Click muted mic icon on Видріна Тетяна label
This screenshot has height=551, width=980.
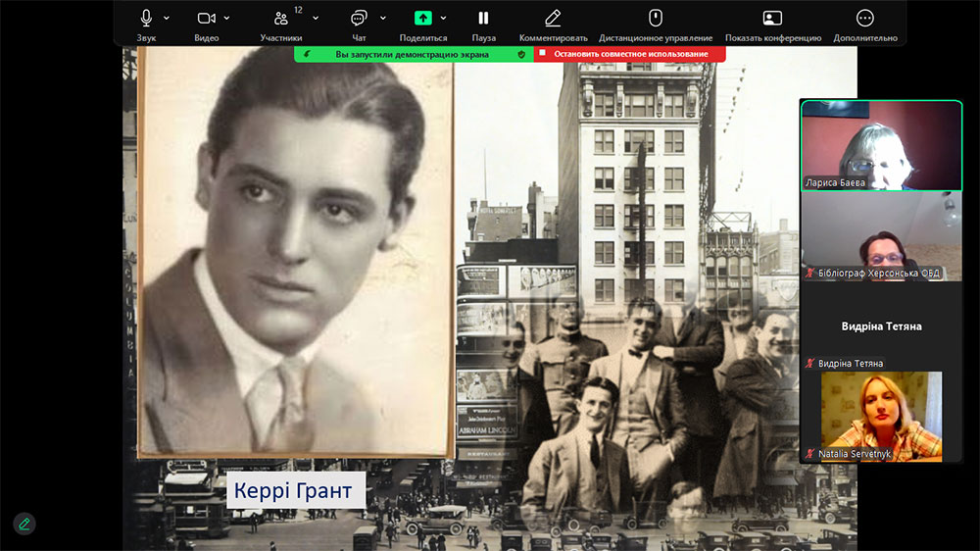[x=810, y=363]
